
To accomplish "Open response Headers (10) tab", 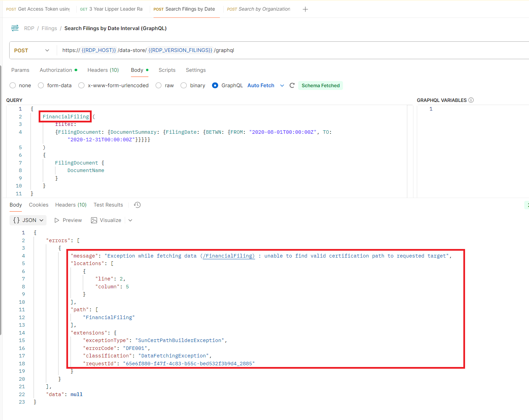I will [x=71, y=205].
